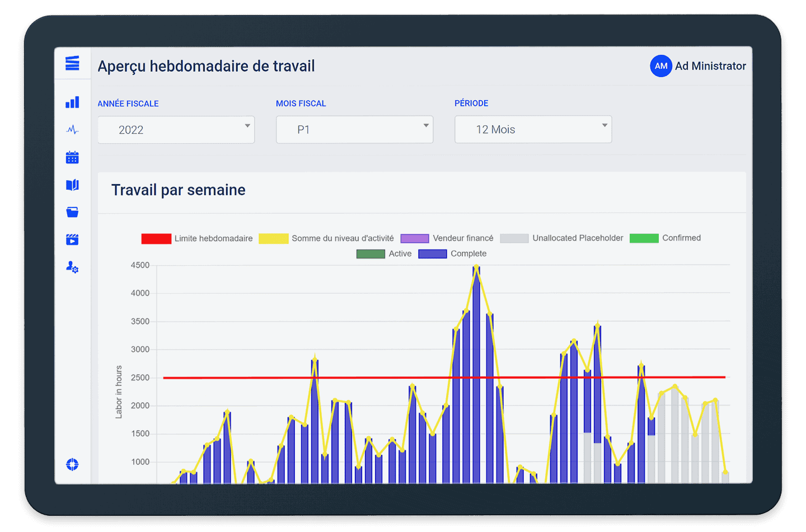Toggle Somme du niveau d'activité legend
The height and width of the screenshot is (532, 806).
tap(326, 238)
